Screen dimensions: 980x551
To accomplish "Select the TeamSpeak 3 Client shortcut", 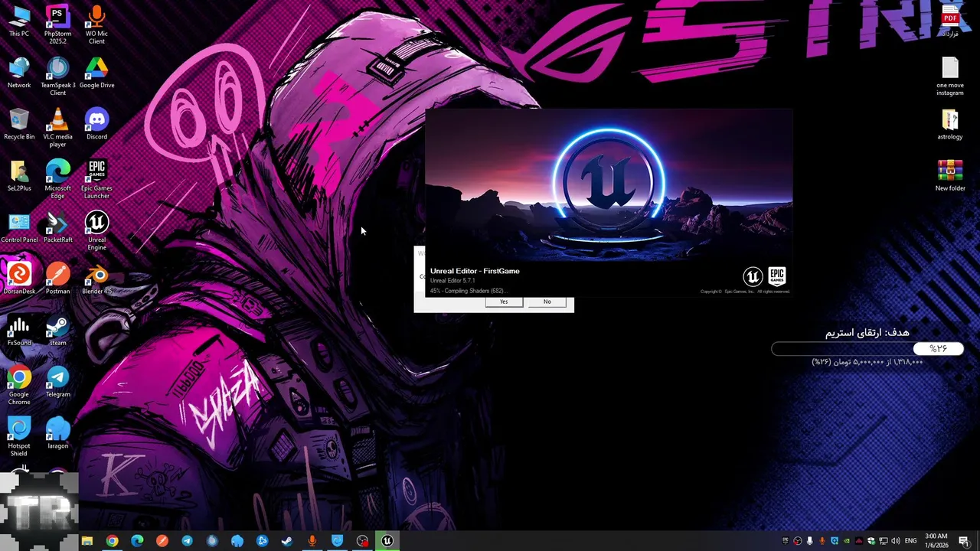I will coord(57,77).
